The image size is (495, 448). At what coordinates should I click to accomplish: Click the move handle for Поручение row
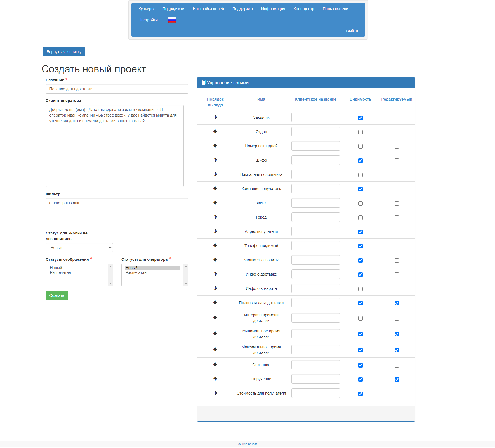click(x=215, y=379)
